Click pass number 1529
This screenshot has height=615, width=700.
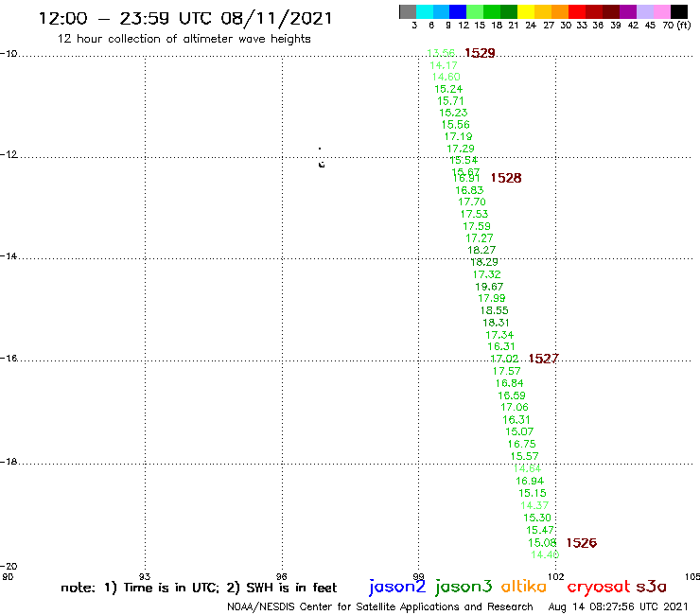pyautogui.click(x=480, y=53)
